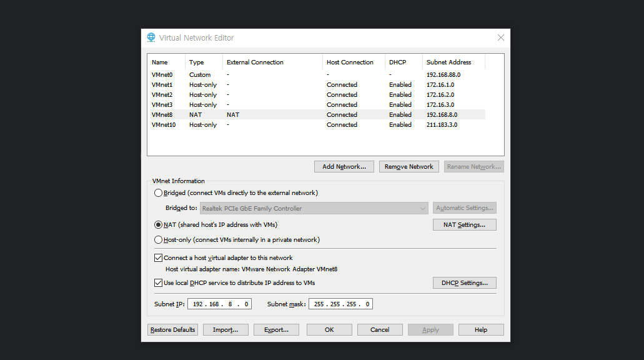Select the VMnet0 row
The width and height of the screenshot is (644, 360).
316,75
